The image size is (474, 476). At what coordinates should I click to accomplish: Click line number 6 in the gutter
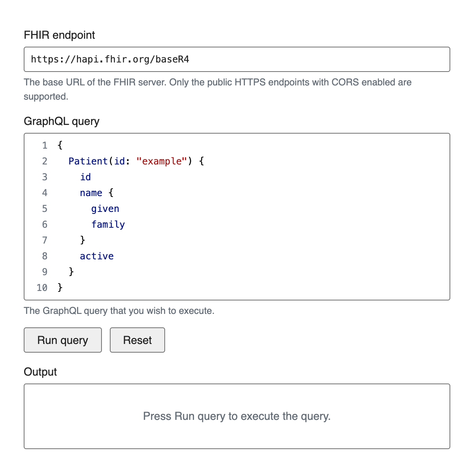45,225
